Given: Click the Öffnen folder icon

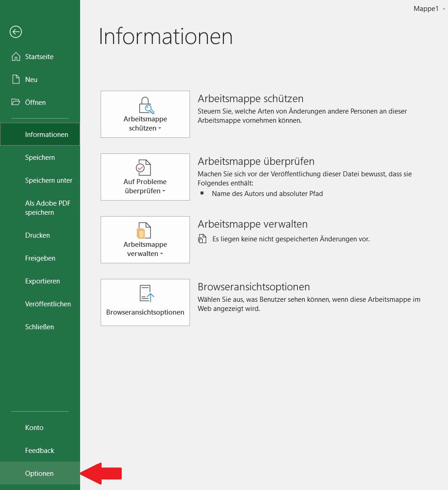Looking at the screenshot, I should [x=16, y=102].
